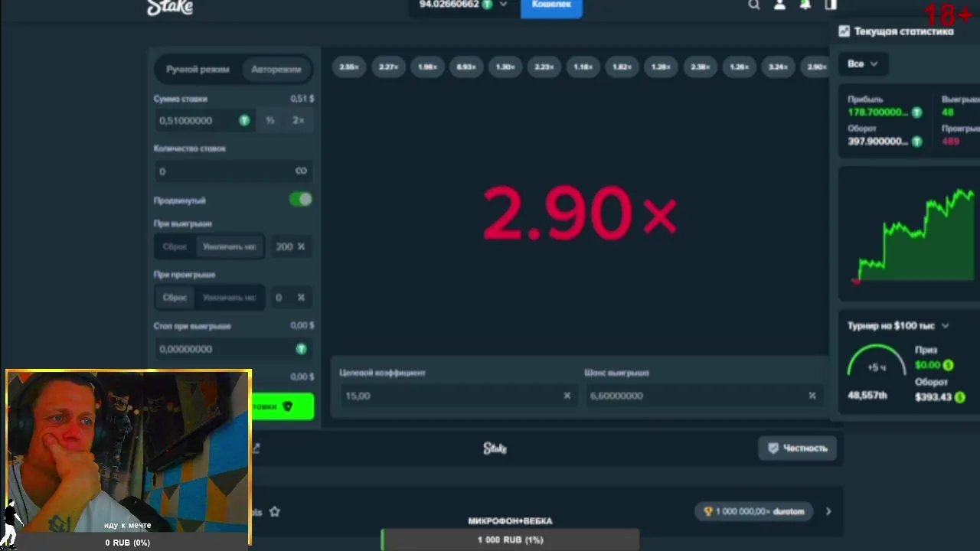Open the Честность fairness button

click(797, 448)
